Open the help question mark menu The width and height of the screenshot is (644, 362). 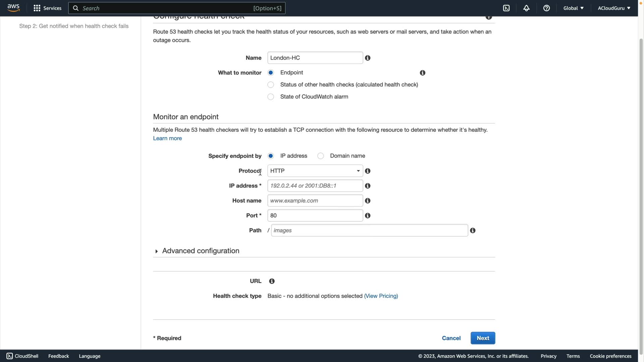tap(546, 8)
